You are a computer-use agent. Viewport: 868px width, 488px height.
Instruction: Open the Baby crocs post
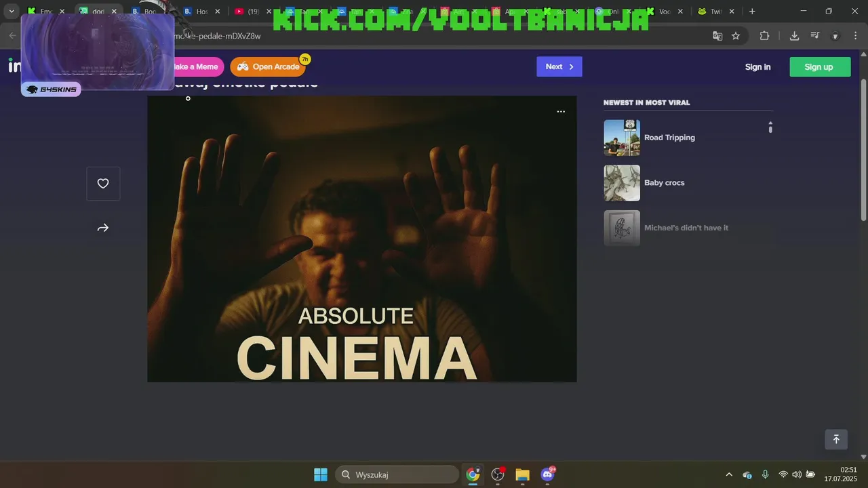point(664,183)
